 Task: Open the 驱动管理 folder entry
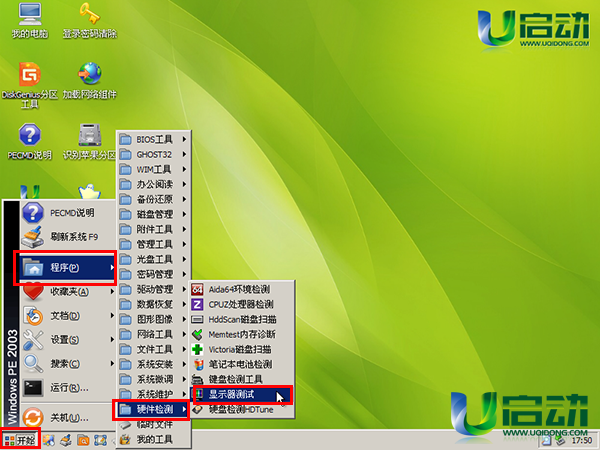coord(153,289)
